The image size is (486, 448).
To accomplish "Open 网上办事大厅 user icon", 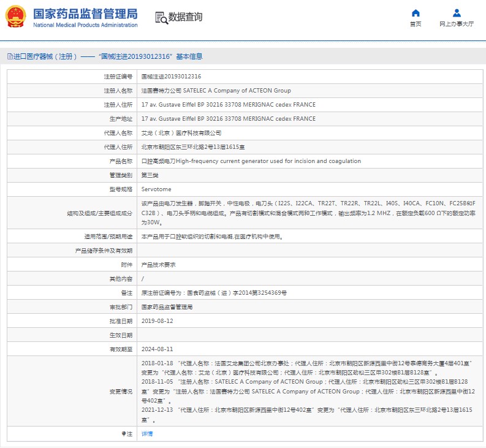I will (457, 13).
